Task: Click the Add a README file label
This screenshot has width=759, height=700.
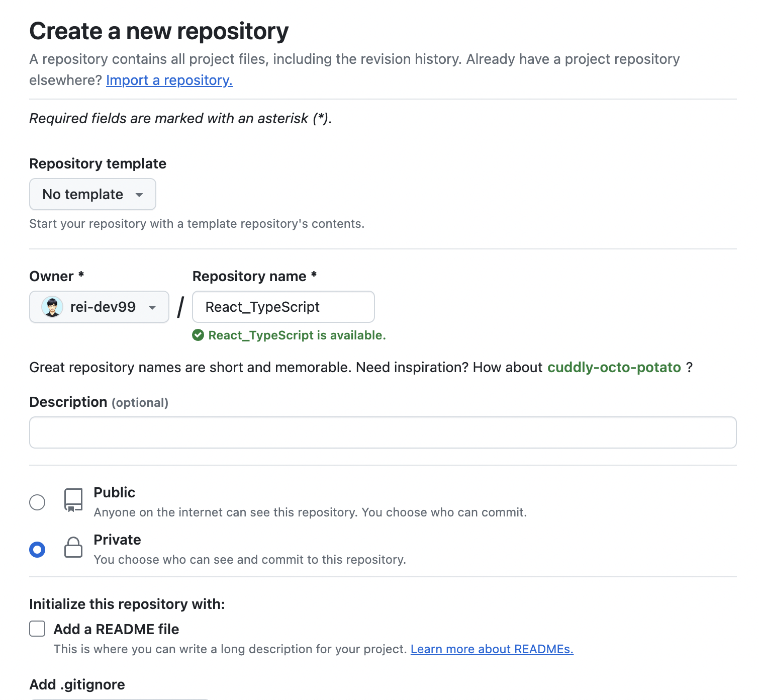Action: tap(116, 629)
